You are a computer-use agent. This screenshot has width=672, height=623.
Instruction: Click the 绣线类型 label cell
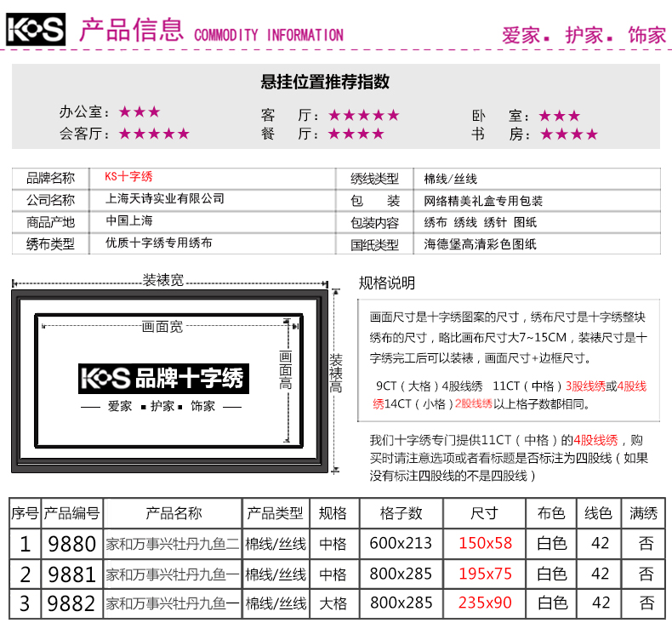pyautogui.click(x=374, y=179)
